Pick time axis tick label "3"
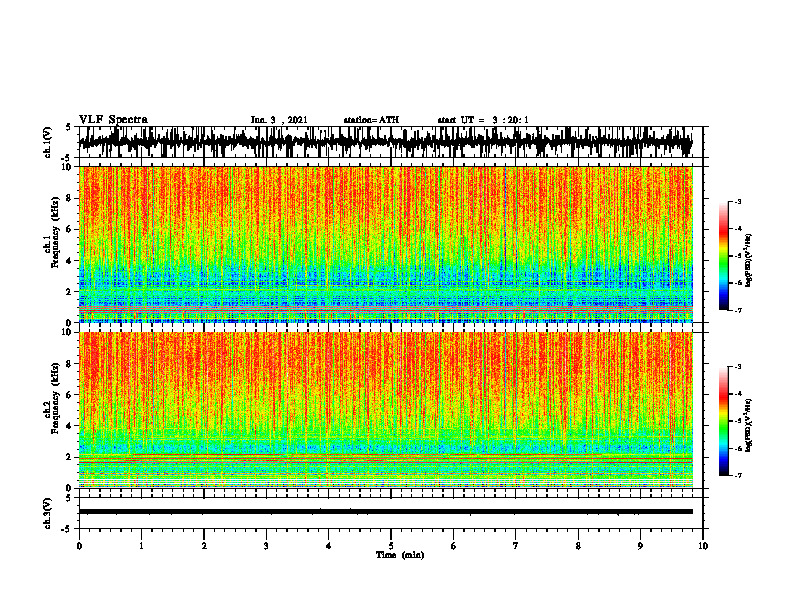Image resolution: width=792 pixels, height=612 pixels. (x=266, y=546)
